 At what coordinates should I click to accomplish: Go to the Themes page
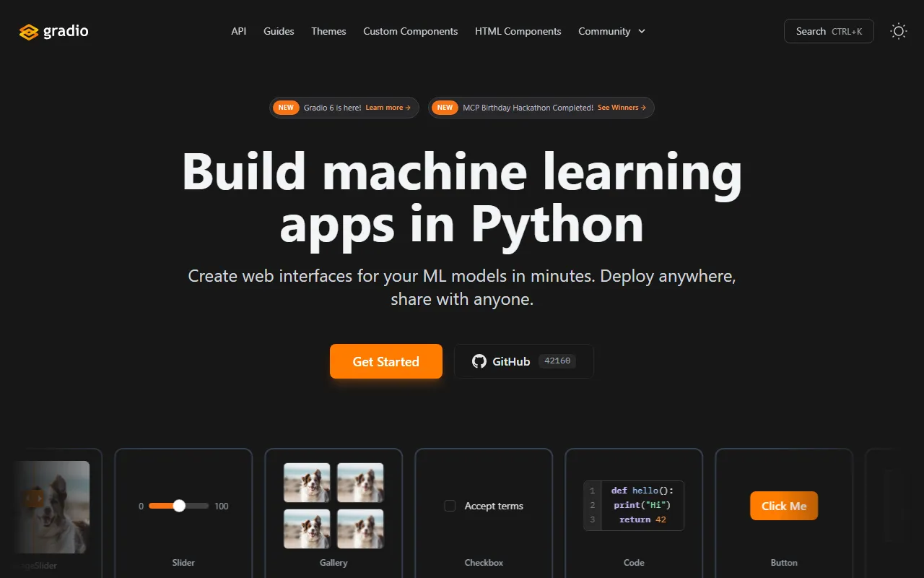point(328,31)
